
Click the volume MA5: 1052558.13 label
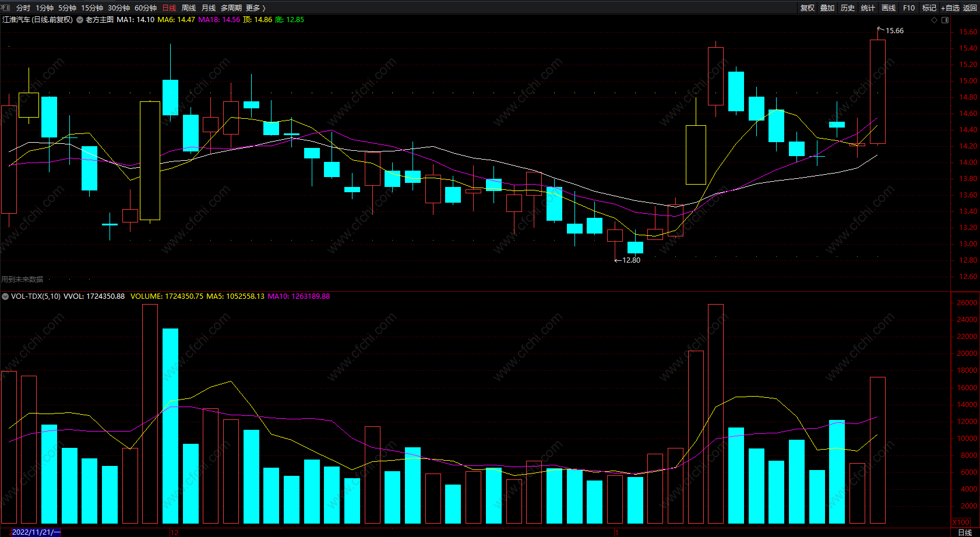point(235,296)
